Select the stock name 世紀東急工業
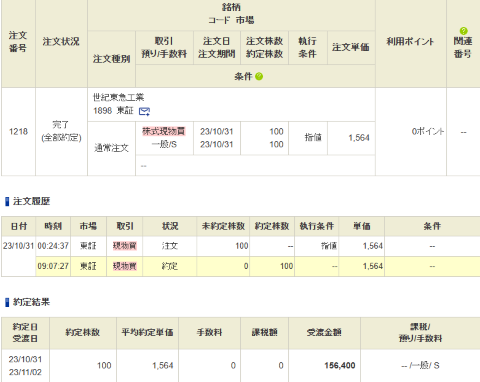Screen dimensions: 480x382 (x=118, y=97)
